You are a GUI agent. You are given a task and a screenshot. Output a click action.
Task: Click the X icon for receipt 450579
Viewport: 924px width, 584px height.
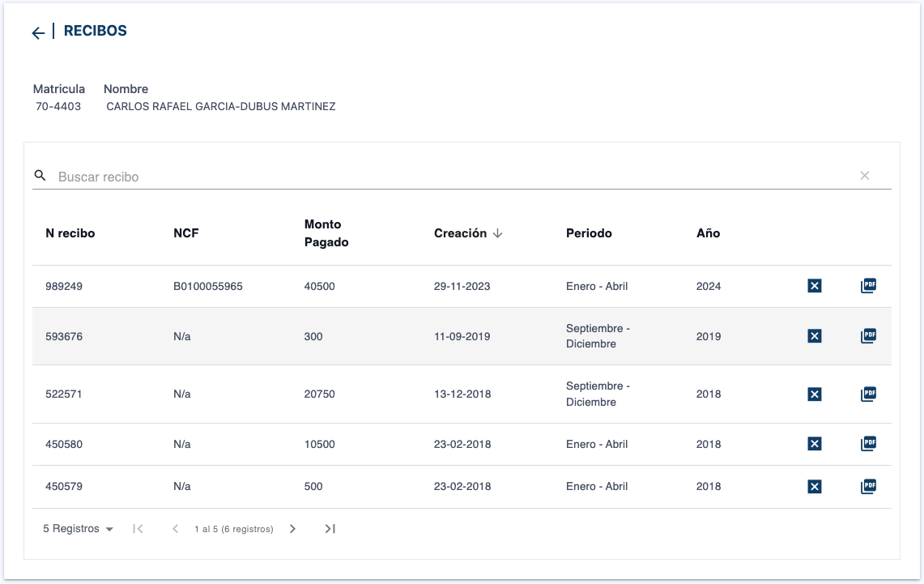point(815,486)
